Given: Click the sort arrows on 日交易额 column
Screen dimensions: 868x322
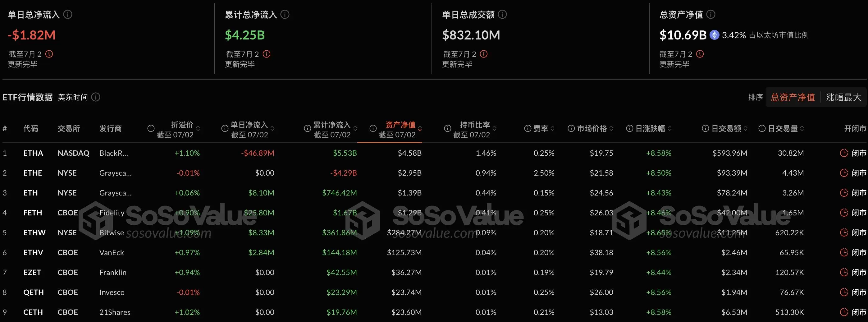Looking at the screenshot, I should [x=745, y=128].
